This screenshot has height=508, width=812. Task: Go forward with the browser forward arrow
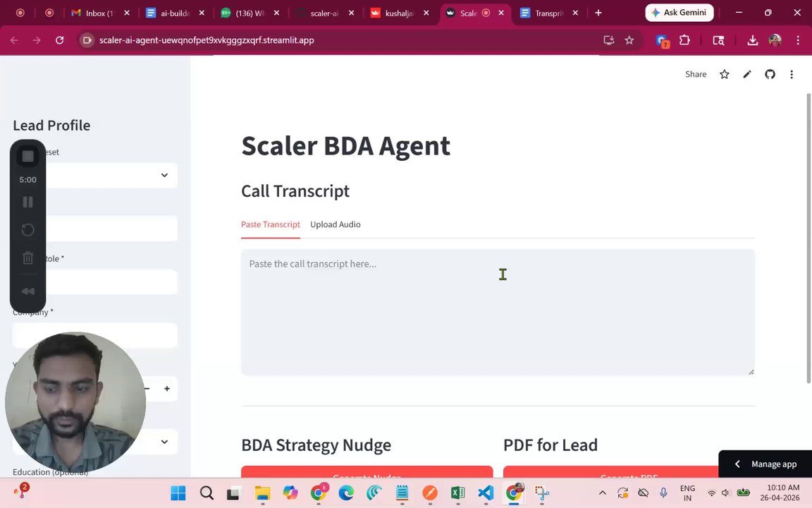point(36,40)
